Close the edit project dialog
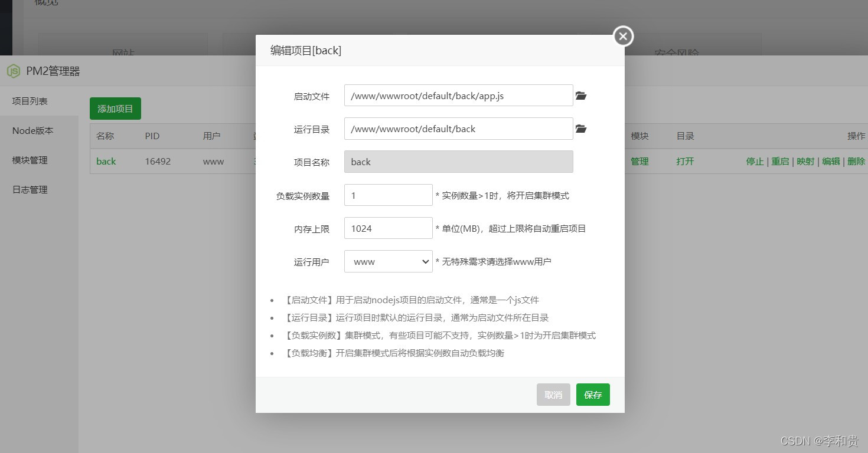Viewport: 868px width, 453px height. [623, 37]
